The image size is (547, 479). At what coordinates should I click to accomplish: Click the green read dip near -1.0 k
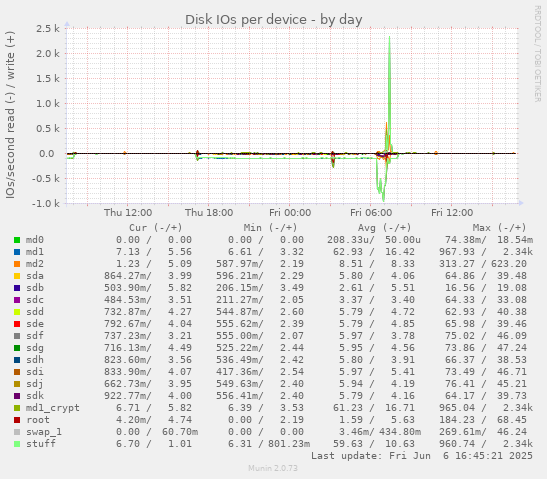(x=383, y=200)
